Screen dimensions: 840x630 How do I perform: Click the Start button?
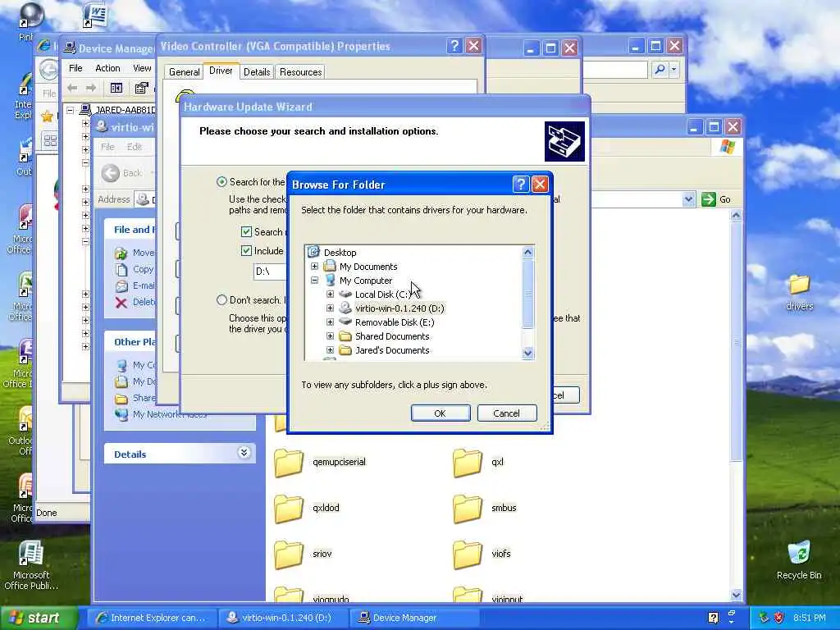click(x=39, y=618)
